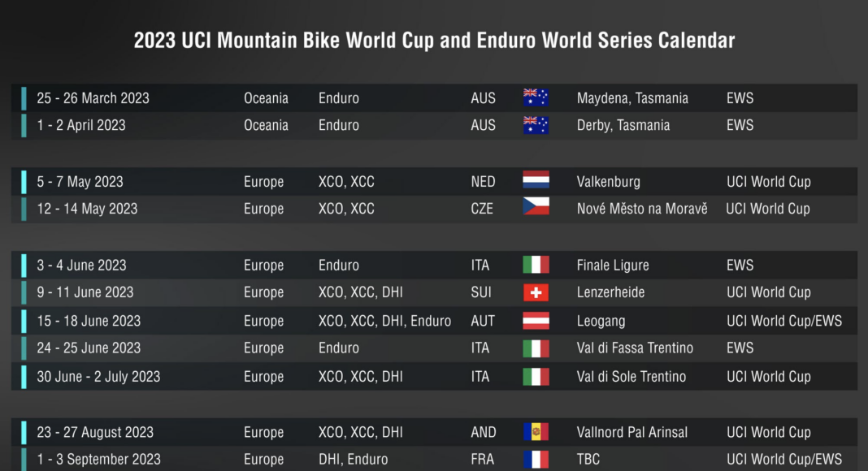
Task: Click the Swiss flag beside Lenzerheide
Action: [x=536, y=292]
